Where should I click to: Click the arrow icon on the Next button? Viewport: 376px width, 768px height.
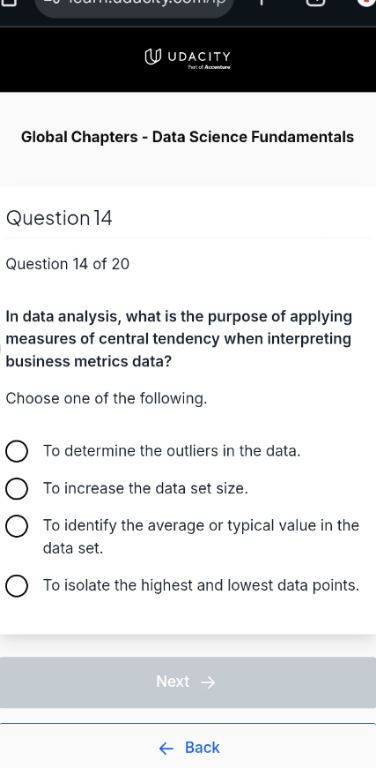[208, 682]
